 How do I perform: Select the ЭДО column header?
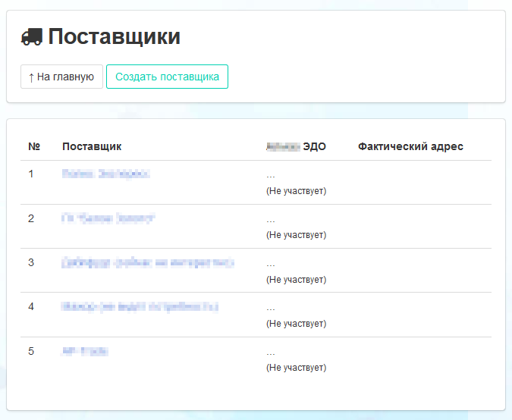[x=296, y=146]
